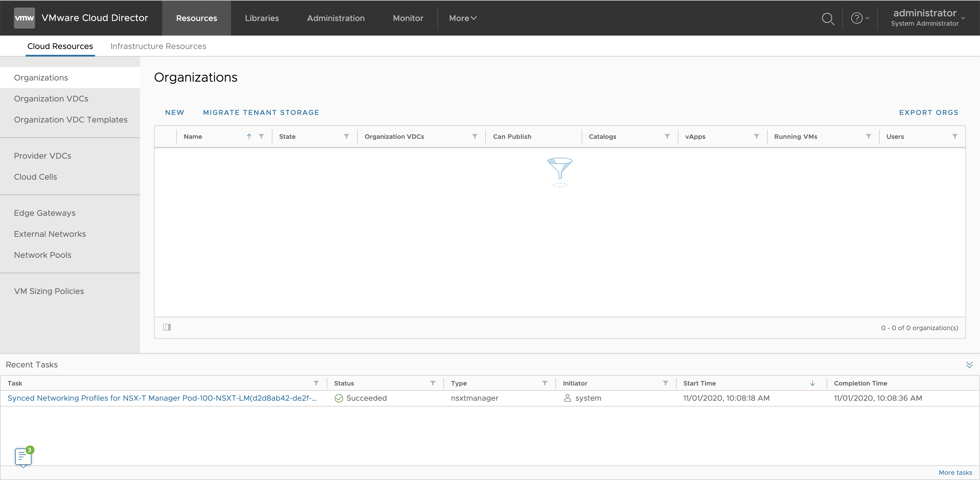Image resolution: width=980 pixels, height=480 pixels.
Task: Open the column chooser toggle icon
Action: click(167, 327)
